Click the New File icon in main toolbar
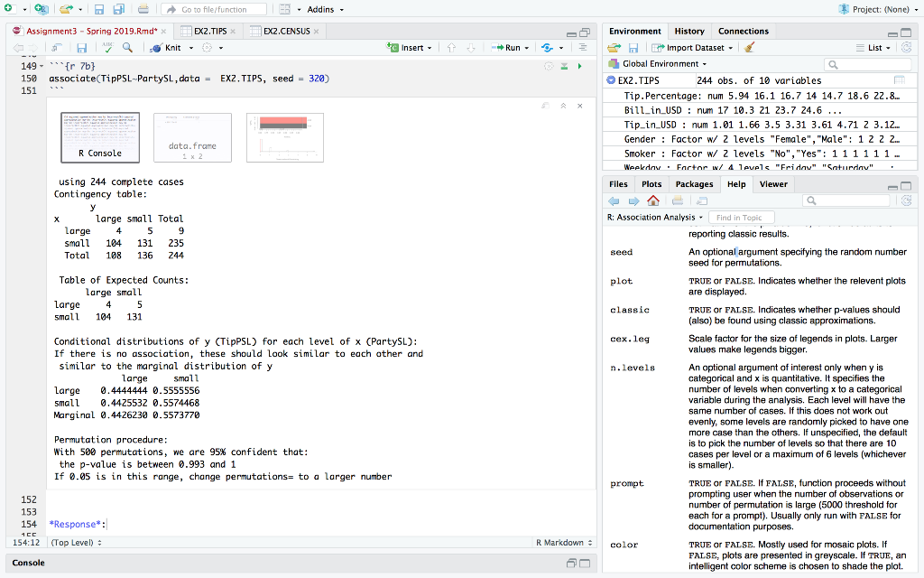 point(8,9)
